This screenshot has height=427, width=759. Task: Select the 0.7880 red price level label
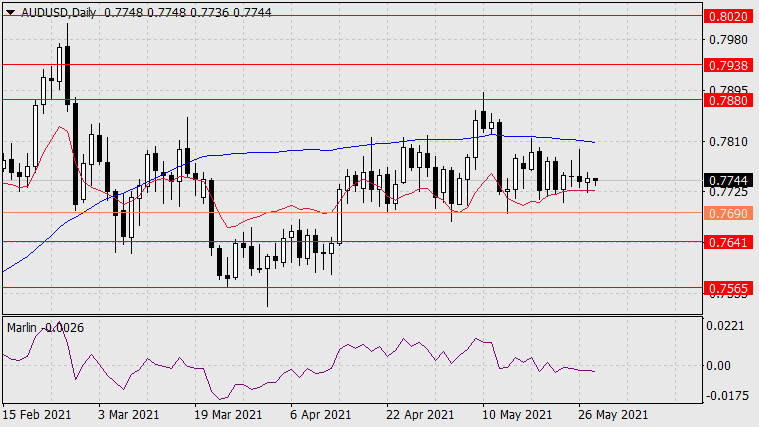pyautogui.click(x=729, y=100)
